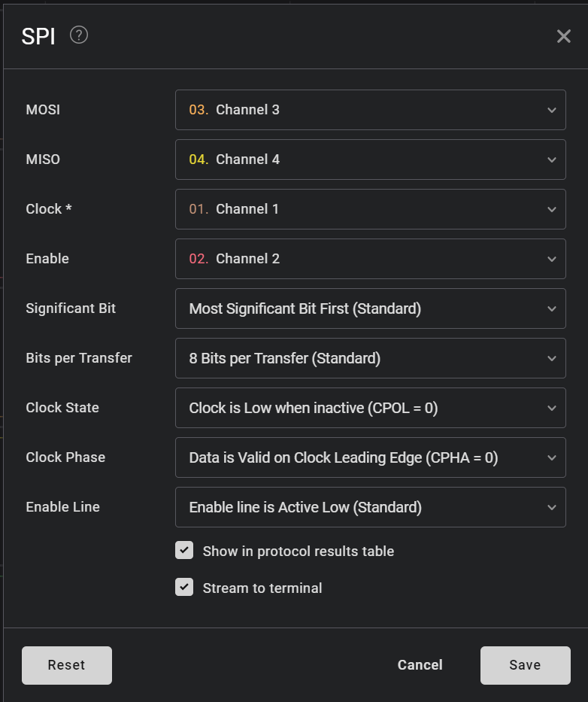Toggle the Stream to terminal checkbox
The height and width of the screenshot is (702, 588).
point(184,587)
